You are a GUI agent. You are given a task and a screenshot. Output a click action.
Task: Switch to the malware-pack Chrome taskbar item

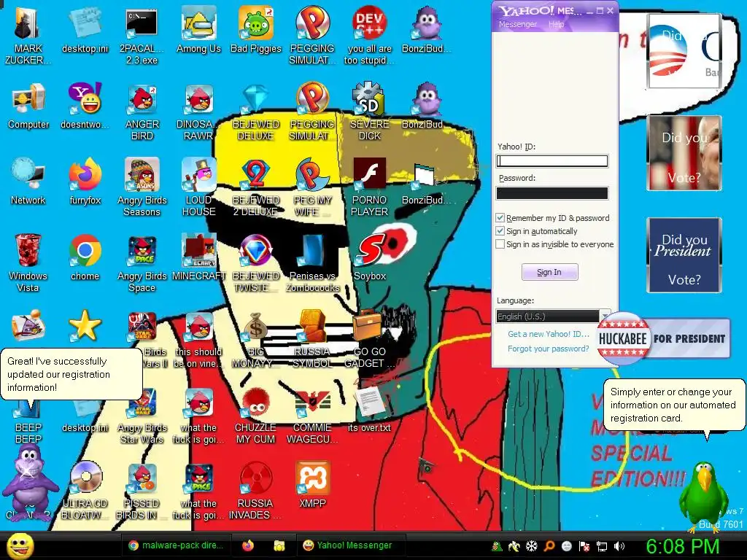175,545
